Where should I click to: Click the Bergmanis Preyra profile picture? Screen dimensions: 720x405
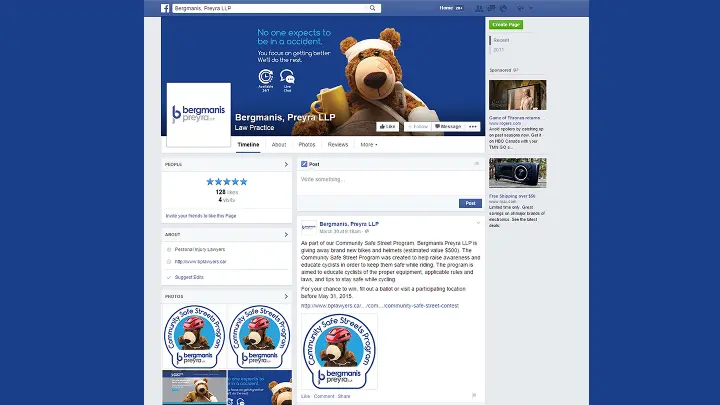tap(198, 115)
